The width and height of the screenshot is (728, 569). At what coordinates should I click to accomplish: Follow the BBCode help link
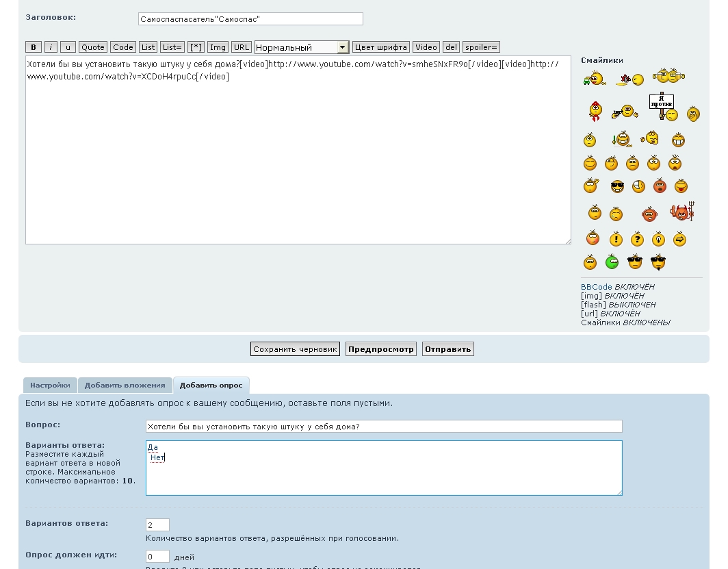[596, 287]
